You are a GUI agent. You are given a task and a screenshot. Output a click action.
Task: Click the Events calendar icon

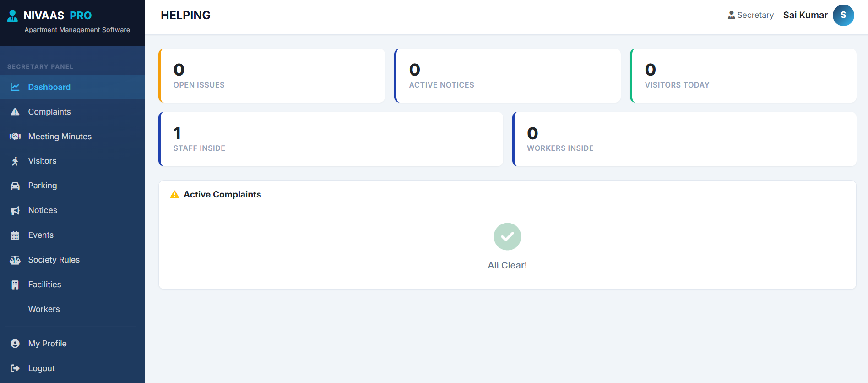tap(15, 235)
